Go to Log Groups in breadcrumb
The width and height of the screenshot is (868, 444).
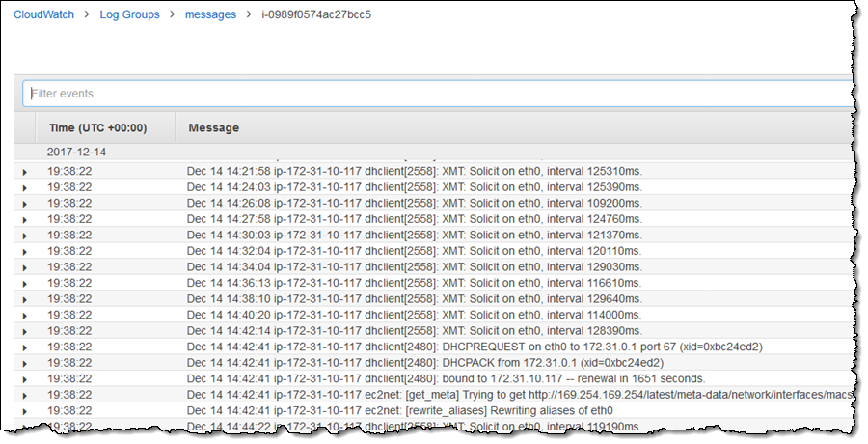(129, 15)
